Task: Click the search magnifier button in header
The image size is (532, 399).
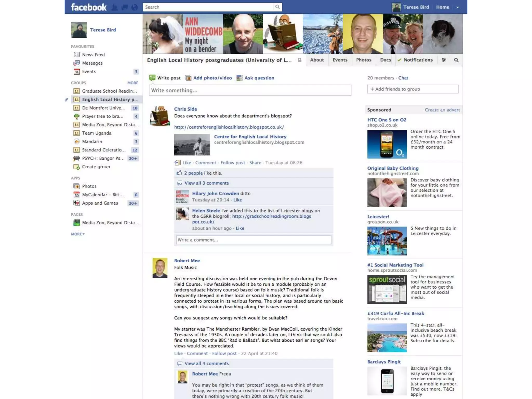Action: (277, 7)
